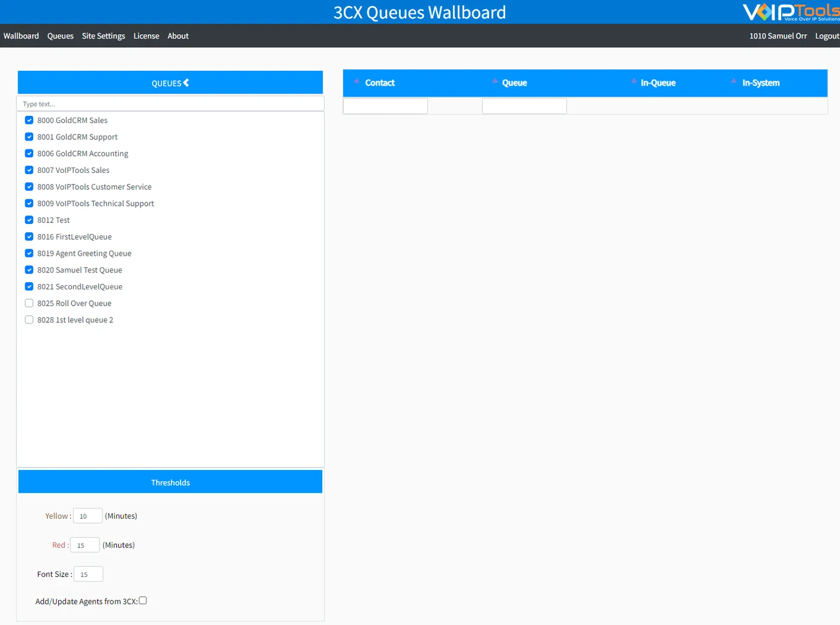Uncheck 8019 Agent Greeting Queue

pos(29,253)
